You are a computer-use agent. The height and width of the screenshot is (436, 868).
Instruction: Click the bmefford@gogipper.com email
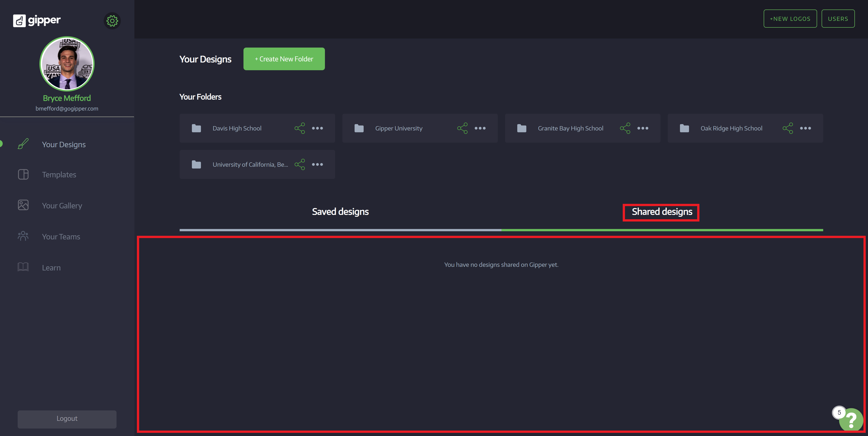click(67, 108)
